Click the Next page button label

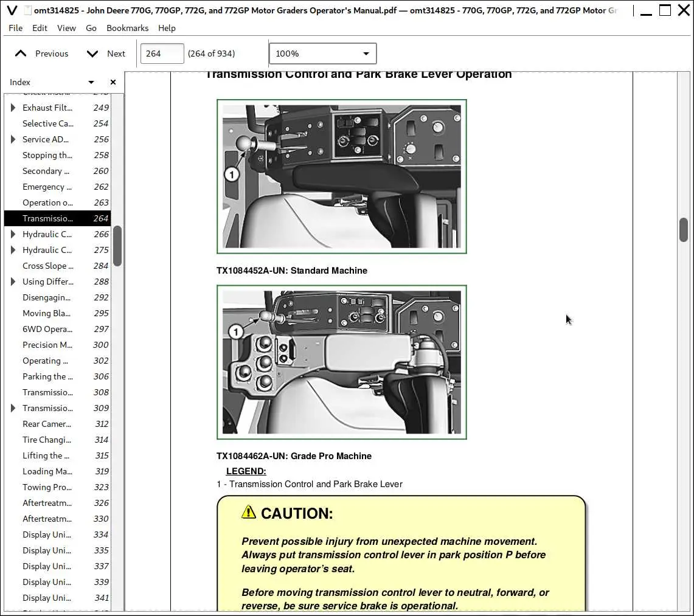click(116, 54)
